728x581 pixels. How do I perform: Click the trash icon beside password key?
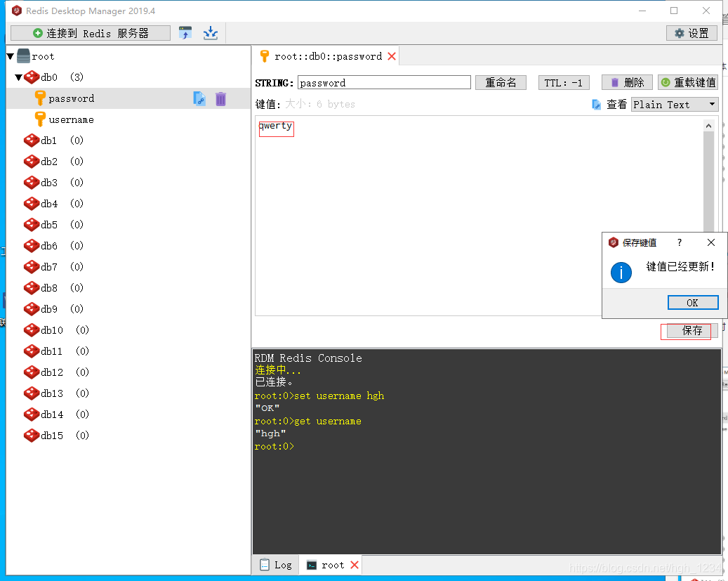(220, 98)
